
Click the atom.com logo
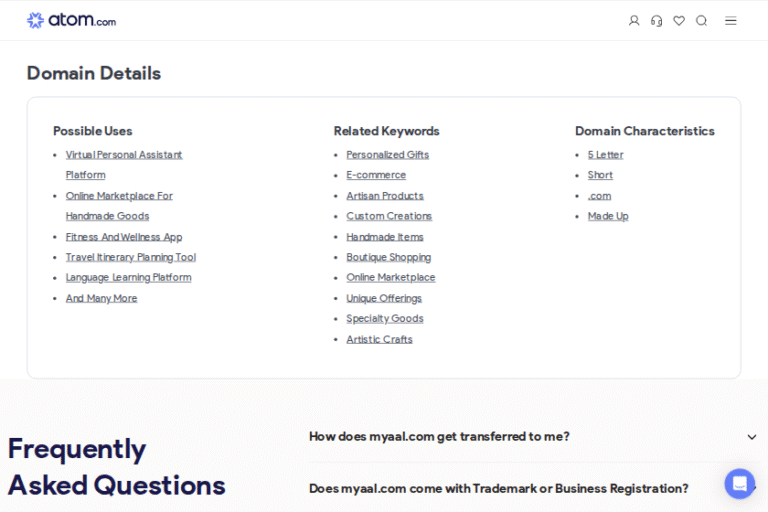71,20
